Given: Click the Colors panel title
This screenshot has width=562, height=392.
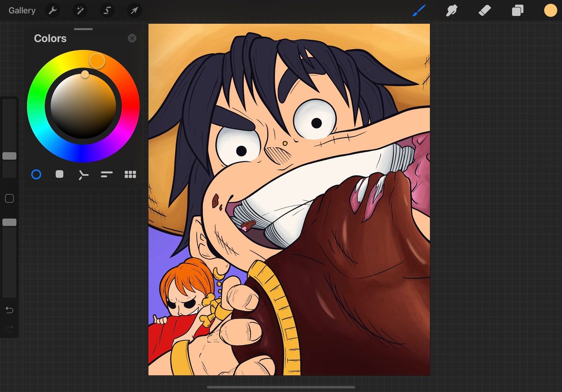Looking at the screenshot, I should (x=50, y=38).
